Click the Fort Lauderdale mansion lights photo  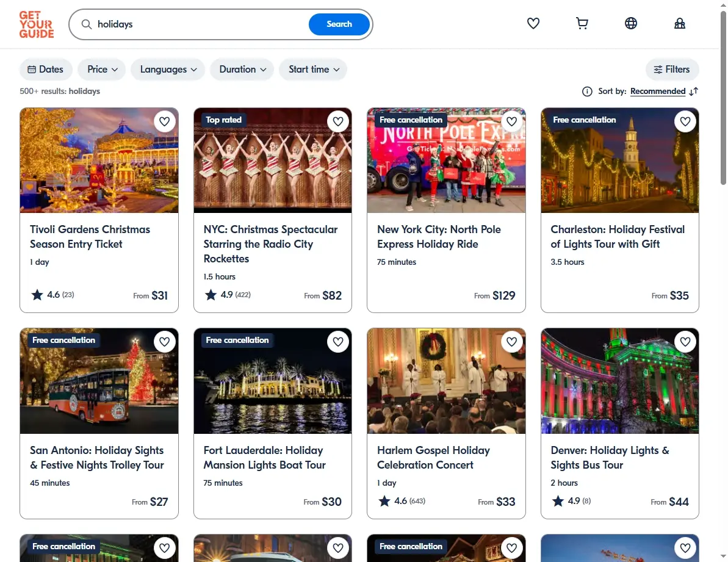[273, 381]
